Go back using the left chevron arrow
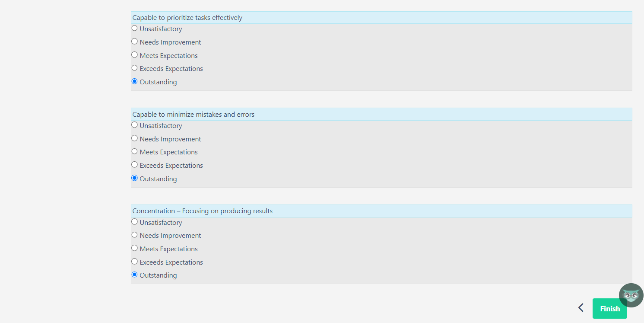Viewport: 644px width, 323px height. pyautogui.click(x=581, y=308)
